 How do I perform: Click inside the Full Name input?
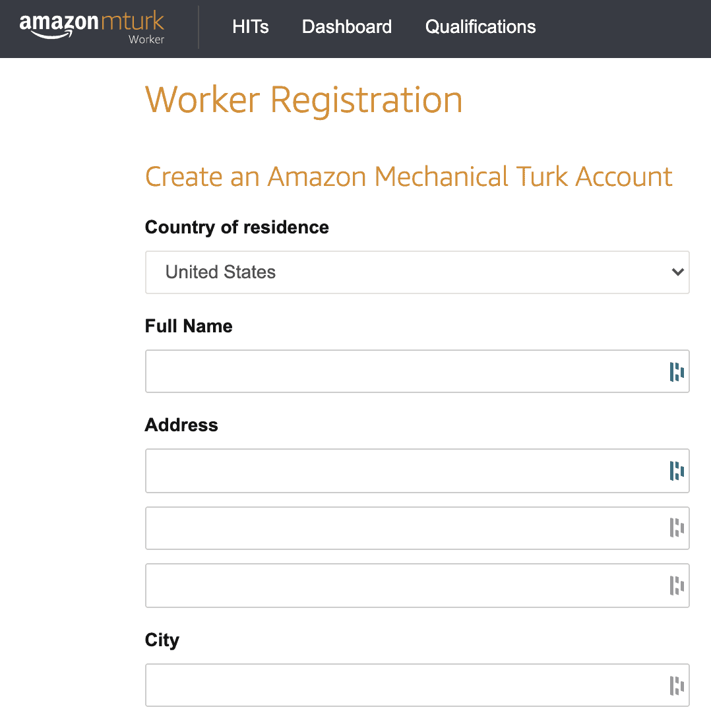(x=396, y=371)
